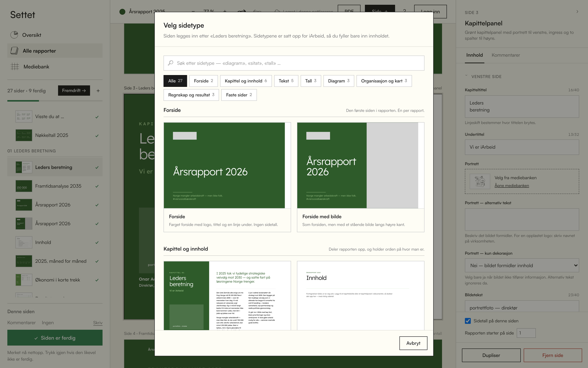Click the plus icon beside Fremdrift
The image size is (588, 368).
98,91
